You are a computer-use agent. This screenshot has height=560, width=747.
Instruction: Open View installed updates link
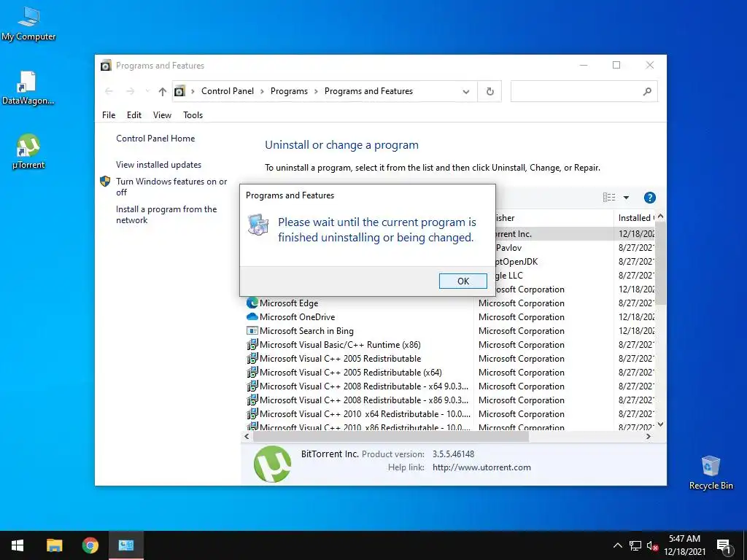[x=158, y=165]
